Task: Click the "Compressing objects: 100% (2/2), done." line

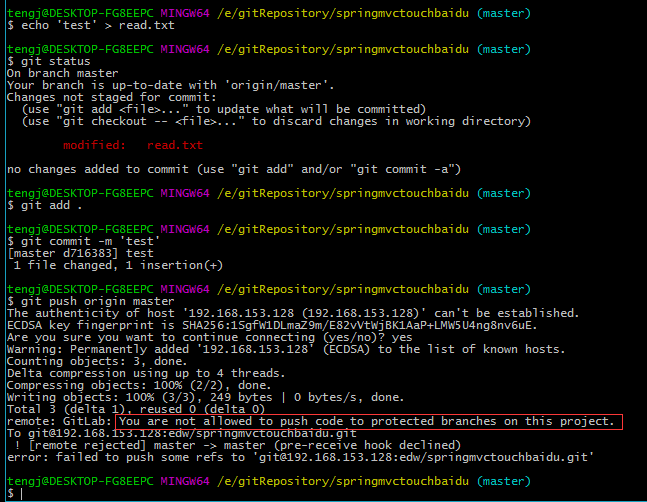Action: [x=139, y=385]
